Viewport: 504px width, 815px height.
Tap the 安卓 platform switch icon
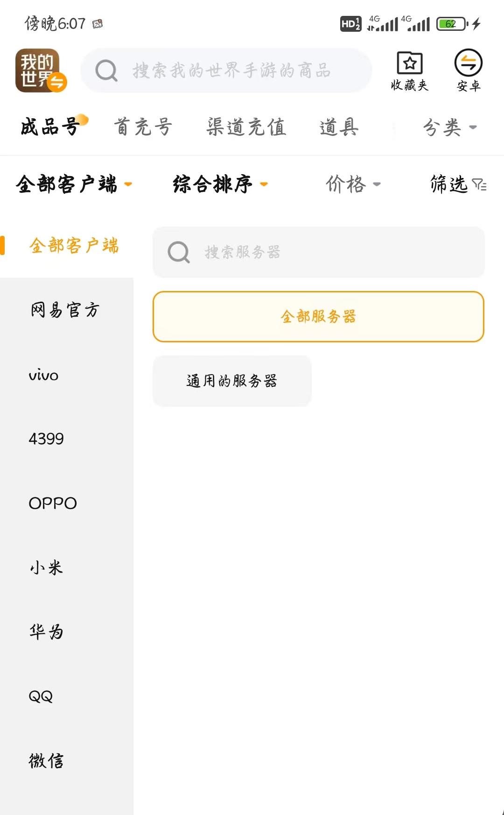[468, 63]
